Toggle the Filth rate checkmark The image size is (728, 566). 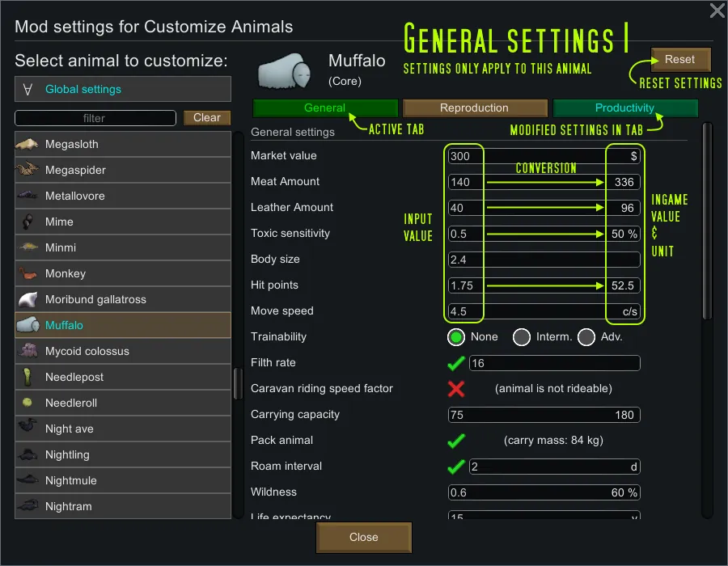[x=456, y=363]
